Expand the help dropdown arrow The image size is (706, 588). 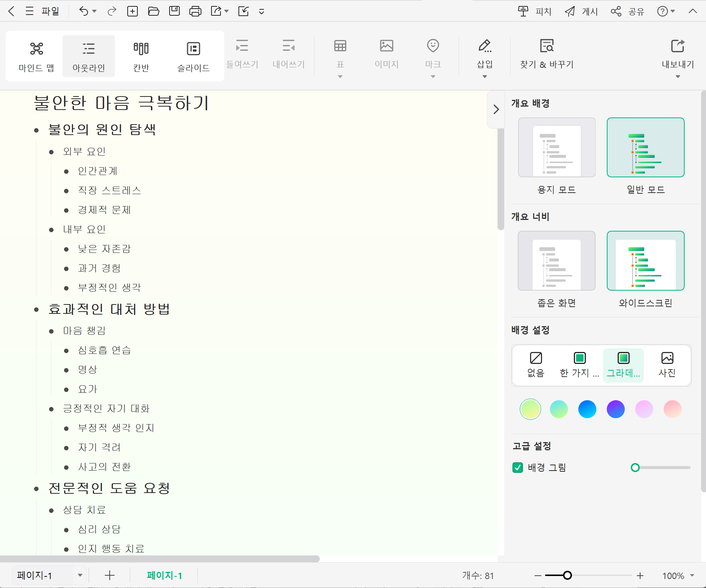tap(673, 11)
